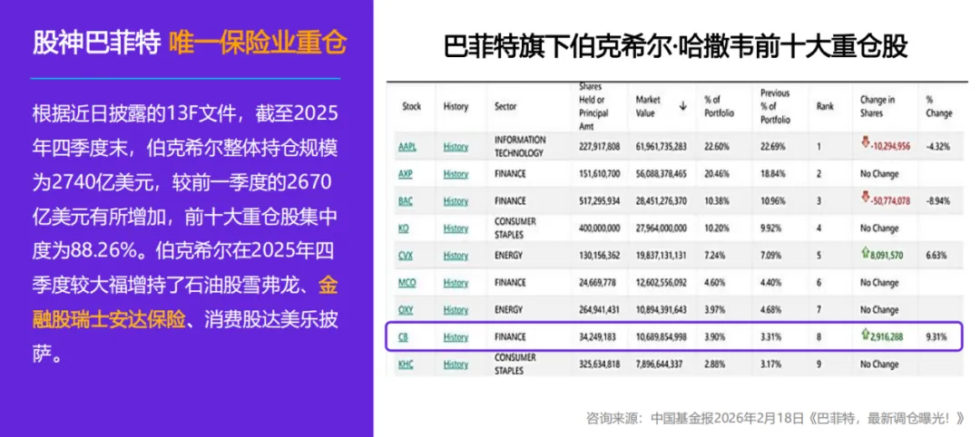Open the KO stock ticker link
The width and height of the screenshot is (980, 437).
click(405, 228)
